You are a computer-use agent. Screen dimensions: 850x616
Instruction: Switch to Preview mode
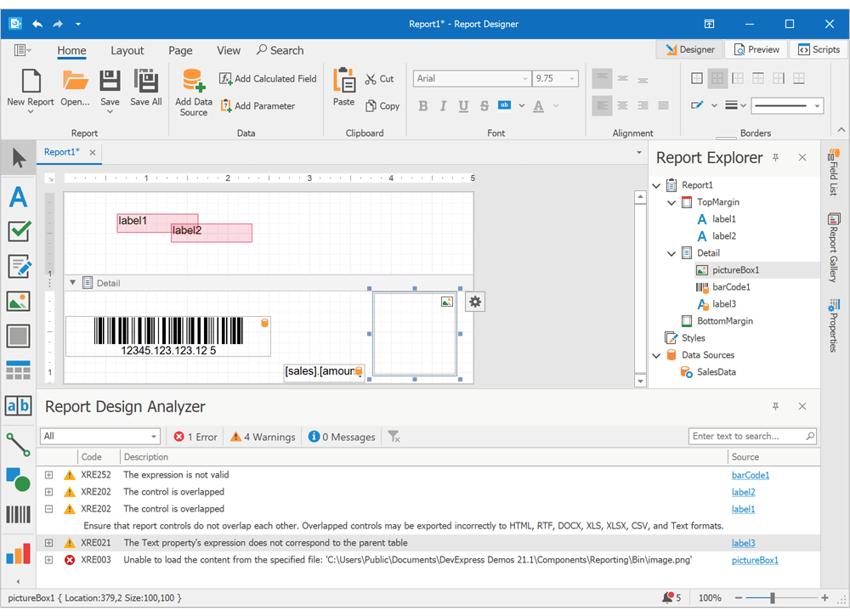coord(756,48)
